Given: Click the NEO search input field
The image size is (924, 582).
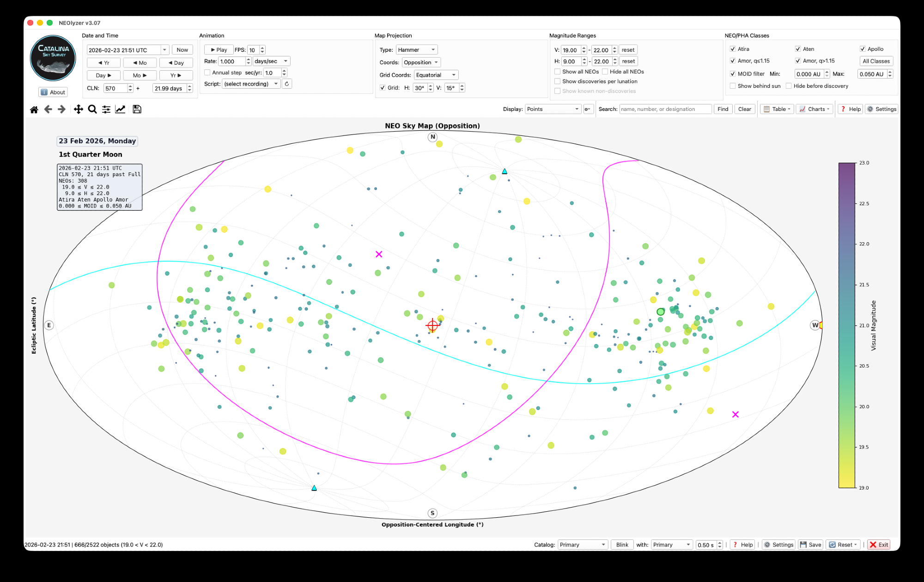Looking at the screenshot, I should (665, 109).
